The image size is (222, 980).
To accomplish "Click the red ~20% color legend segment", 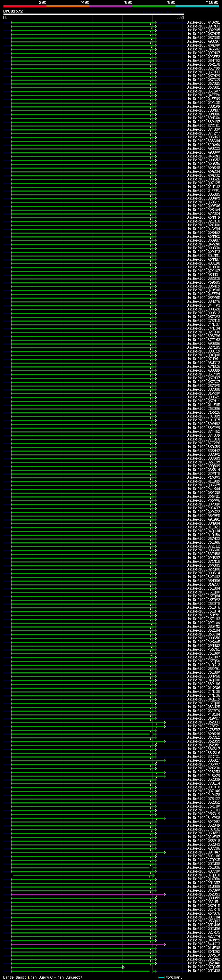I will tap(25, 6).
